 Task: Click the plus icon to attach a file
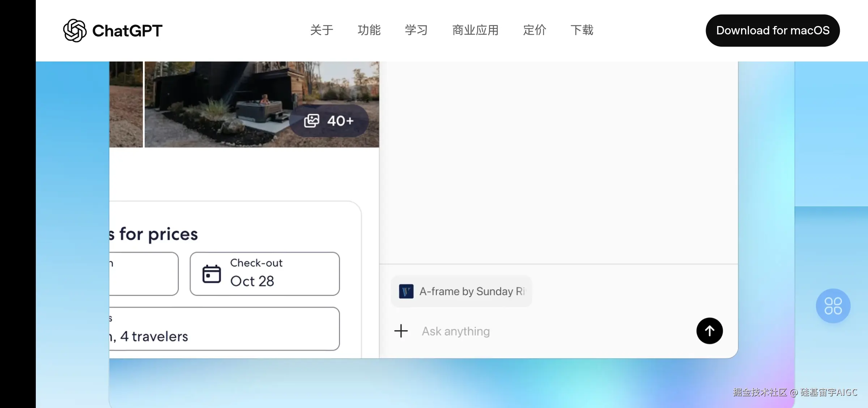tap(401, 331)
